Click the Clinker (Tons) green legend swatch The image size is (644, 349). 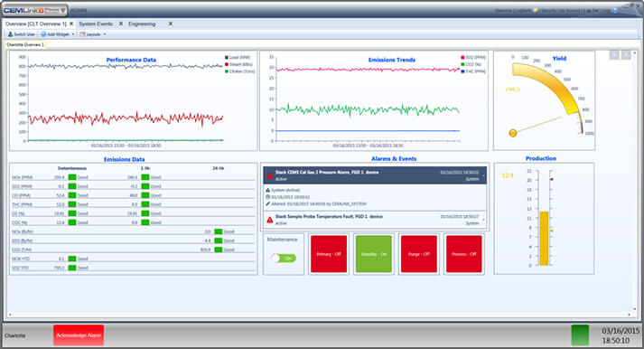pos(227,71)
